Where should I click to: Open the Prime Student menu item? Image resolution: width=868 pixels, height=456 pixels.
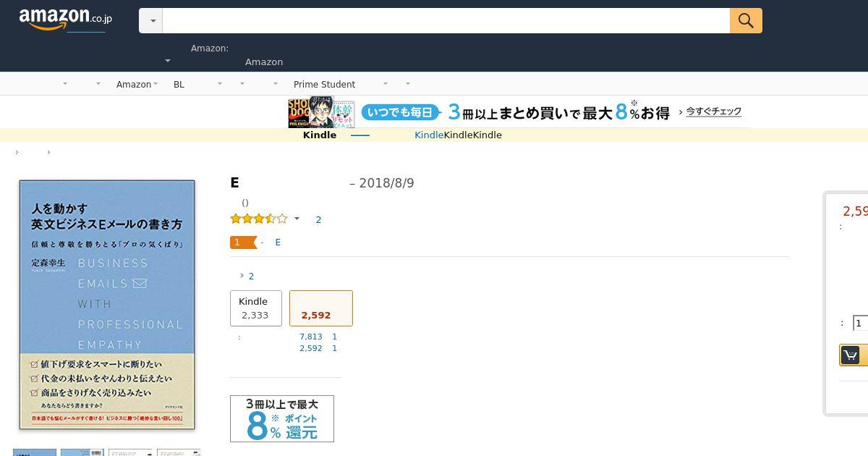(x=324, y=84)
